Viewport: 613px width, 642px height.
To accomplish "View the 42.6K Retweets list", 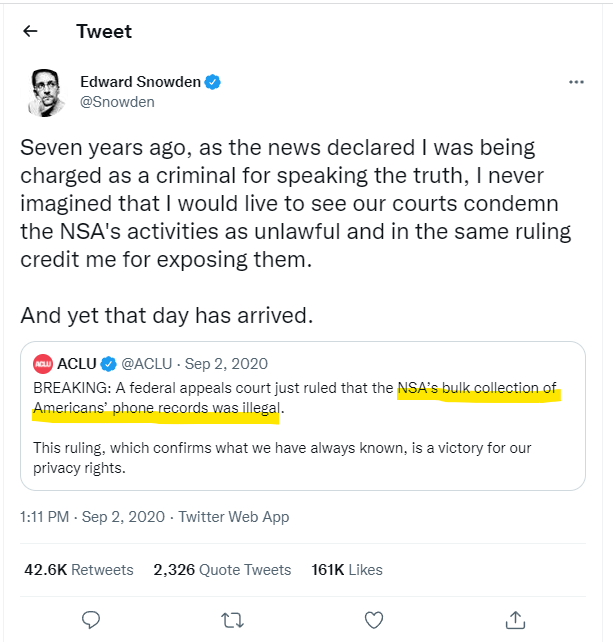I will pos(79,569).
